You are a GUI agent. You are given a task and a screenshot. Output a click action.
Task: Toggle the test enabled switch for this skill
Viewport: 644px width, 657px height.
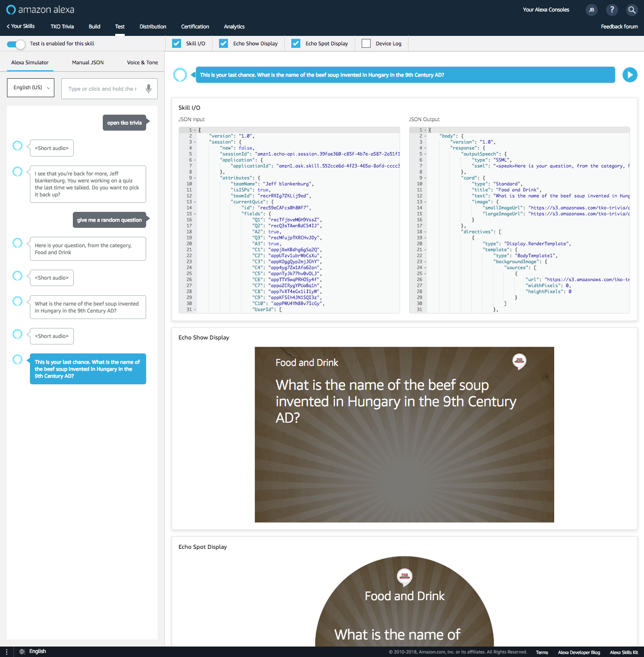pos(16,44)
